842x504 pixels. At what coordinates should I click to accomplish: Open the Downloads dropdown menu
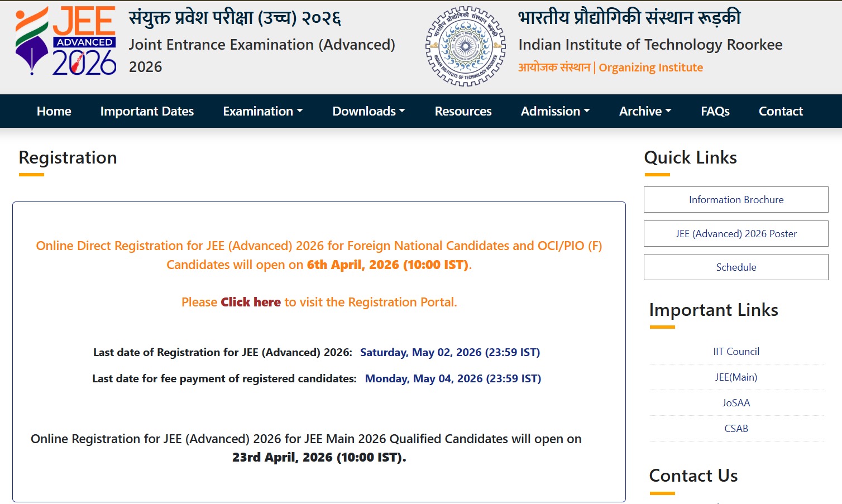(369, 111)
